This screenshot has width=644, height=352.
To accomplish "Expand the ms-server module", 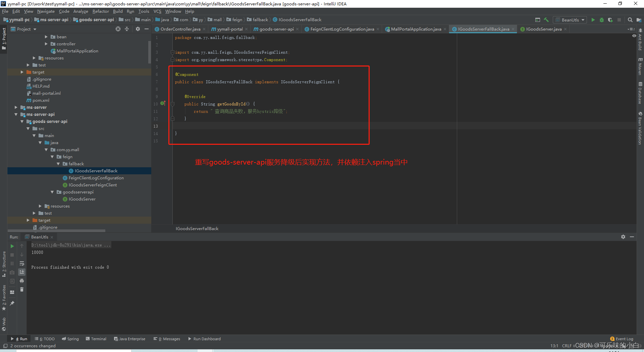I will coord(16,107).
